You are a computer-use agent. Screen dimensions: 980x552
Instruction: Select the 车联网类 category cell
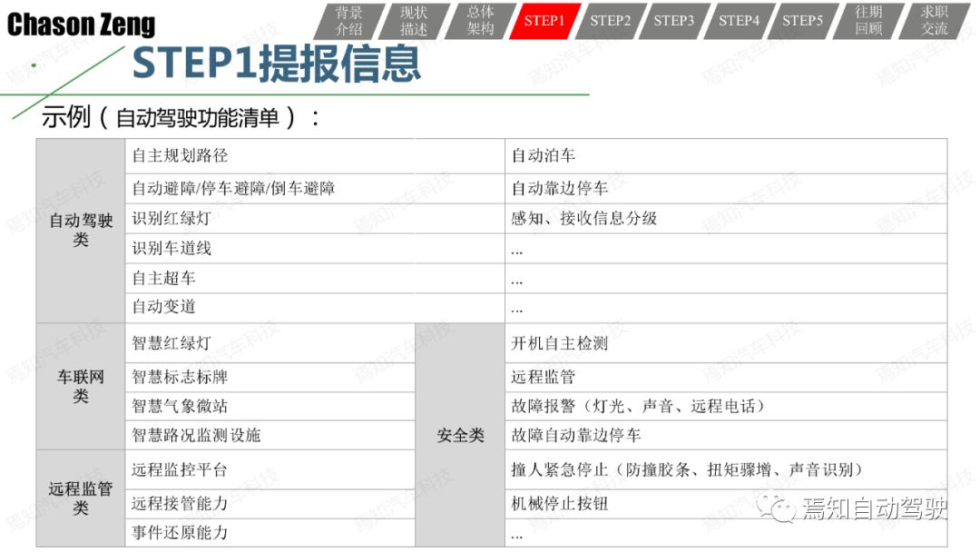(81, 387)
